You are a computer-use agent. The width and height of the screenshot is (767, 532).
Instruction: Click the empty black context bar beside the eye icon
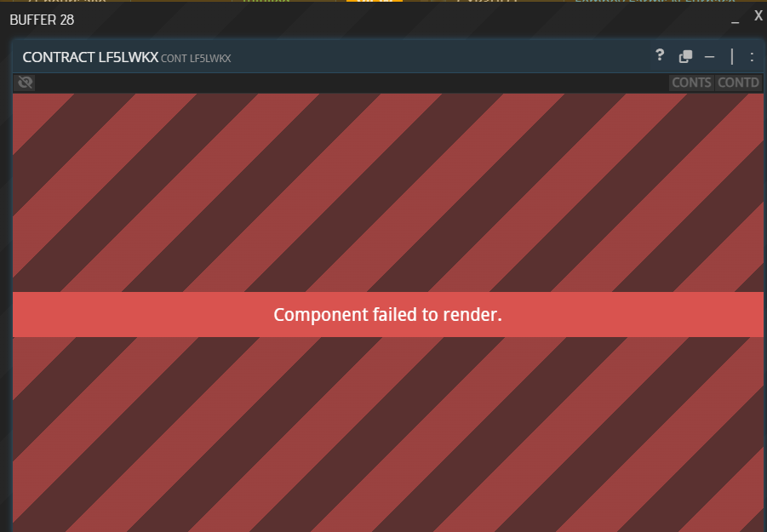pos(352,83)
